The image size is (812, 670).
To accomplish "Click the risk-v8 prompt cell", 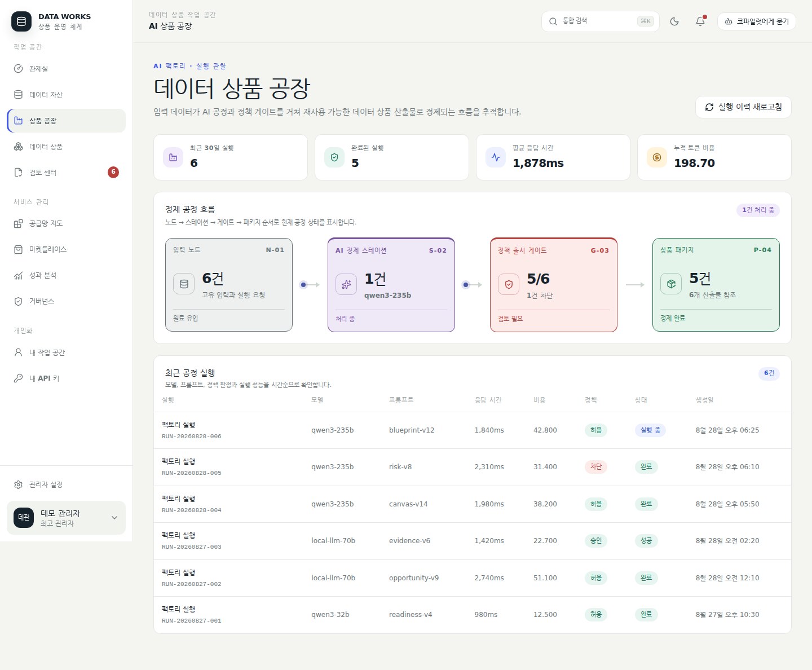I will [400, 467].
